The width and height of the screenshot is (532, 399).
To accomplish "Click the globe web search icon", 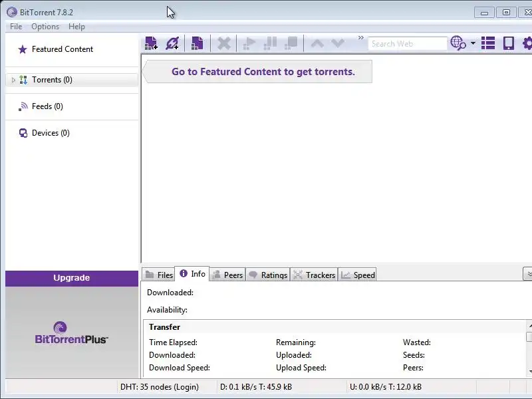I will 458,43.
